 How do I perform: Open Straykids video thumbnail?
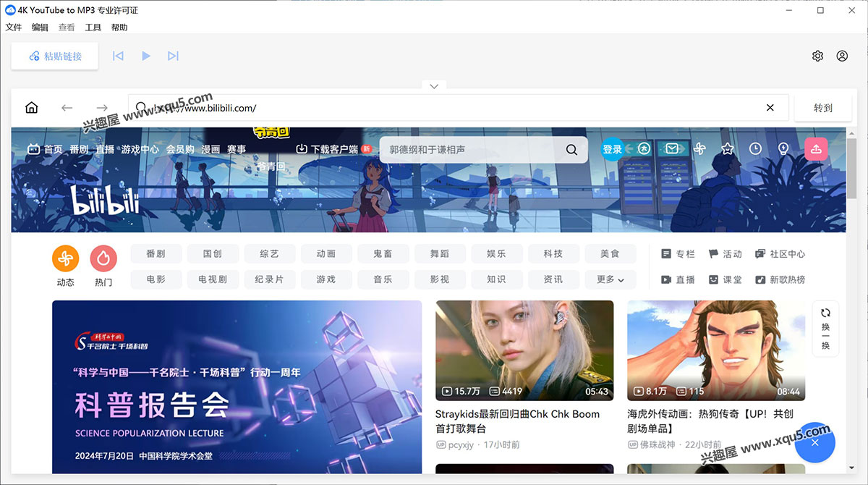pyautogui.click(x=524, y=351)
